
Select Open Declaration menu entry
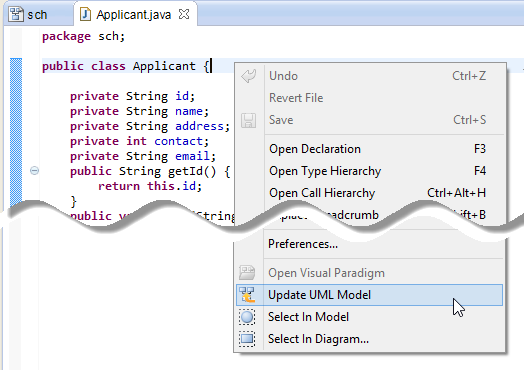pyautogui.click(x=370, y=149)
